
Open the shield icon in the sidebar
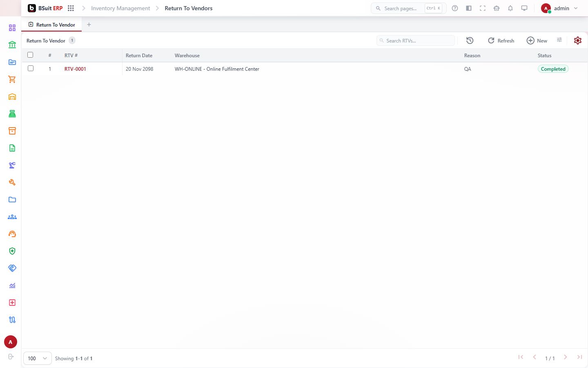(x=12, y=251)
